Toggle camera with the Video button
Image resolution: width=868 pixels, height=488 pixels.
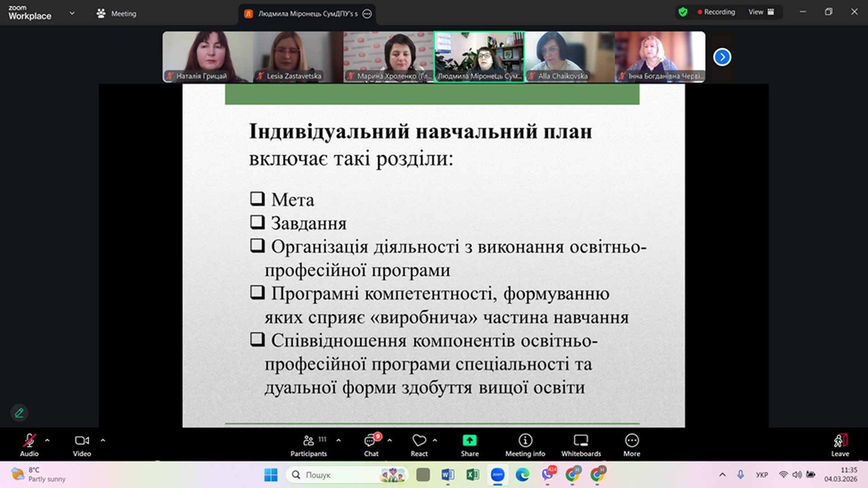tap(82, 445)
